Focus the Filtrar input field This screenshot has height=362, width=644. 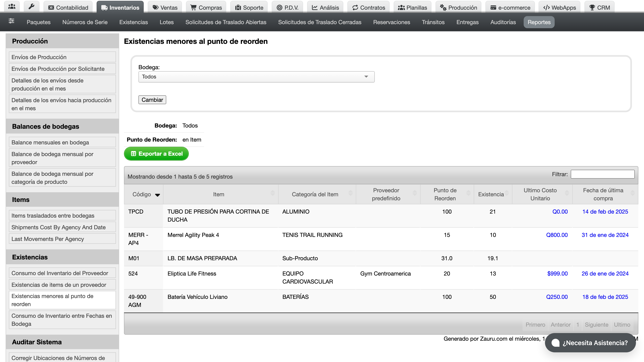[603, 174]
